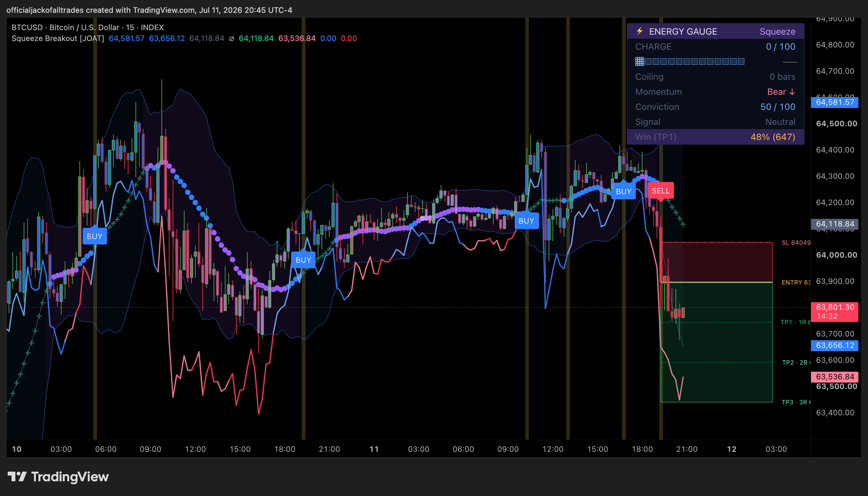Screen dimensions: 868x496
Task: Click the 14:32 candle countdown timer
Action: pyautogui.click(x=827, y=317)
